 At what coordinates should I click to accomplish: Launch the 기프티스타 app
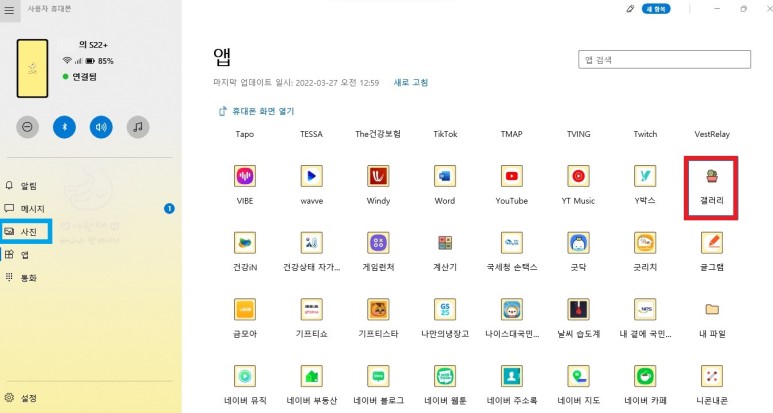point(378,309)
